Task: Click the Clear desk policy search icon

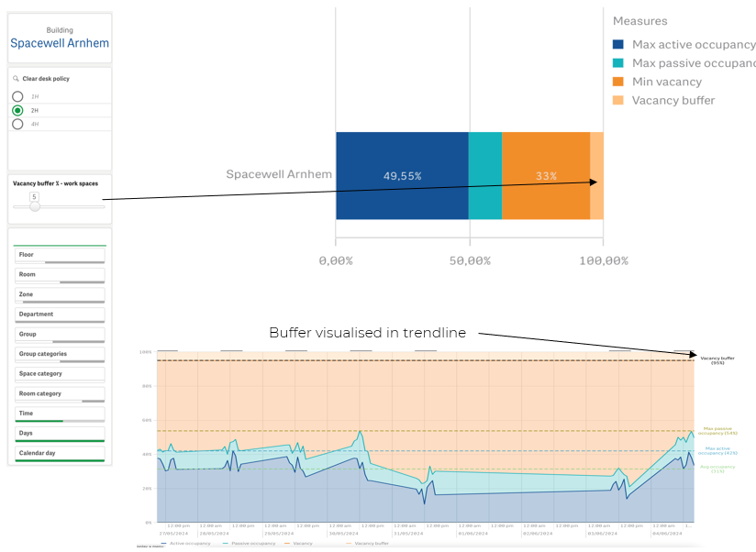Action: click(x=16, y=79)
